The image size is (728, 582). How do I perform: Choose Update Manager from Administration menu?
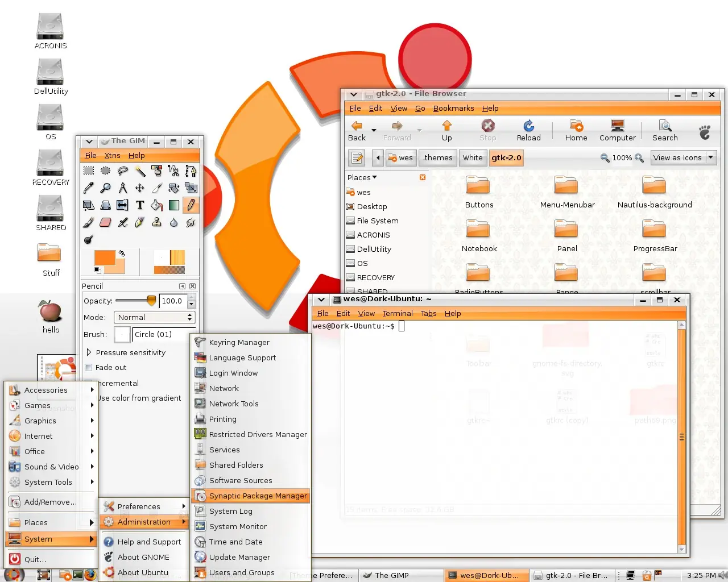click(x=251, y=557)
